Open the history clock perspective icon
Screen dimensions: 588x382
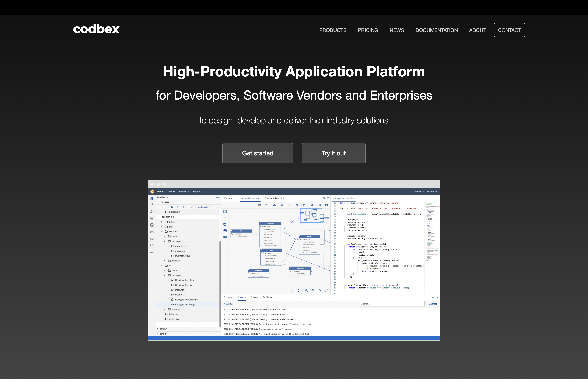152,238
